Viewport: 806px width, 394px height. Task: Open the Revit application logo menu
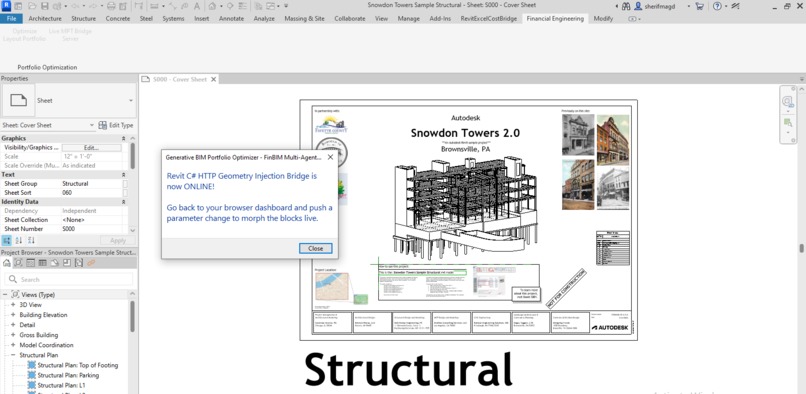6,6
